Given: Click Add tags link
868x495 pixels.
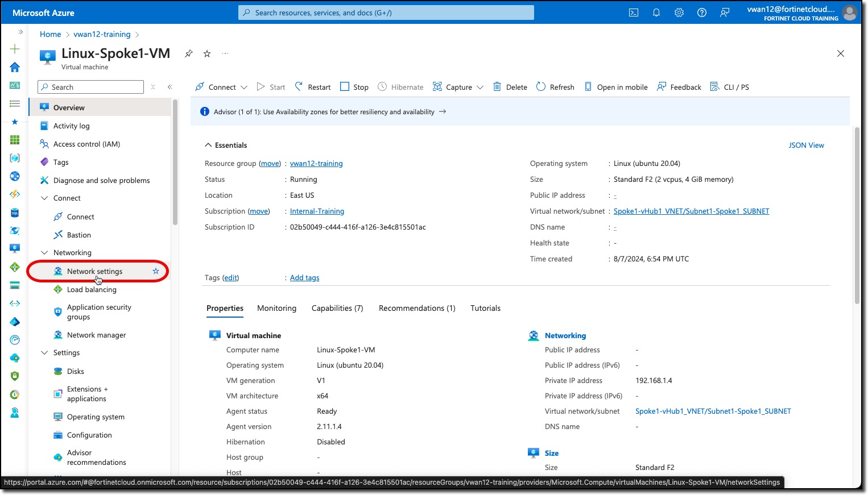Looking at the screenshot, I should (304, 277).
